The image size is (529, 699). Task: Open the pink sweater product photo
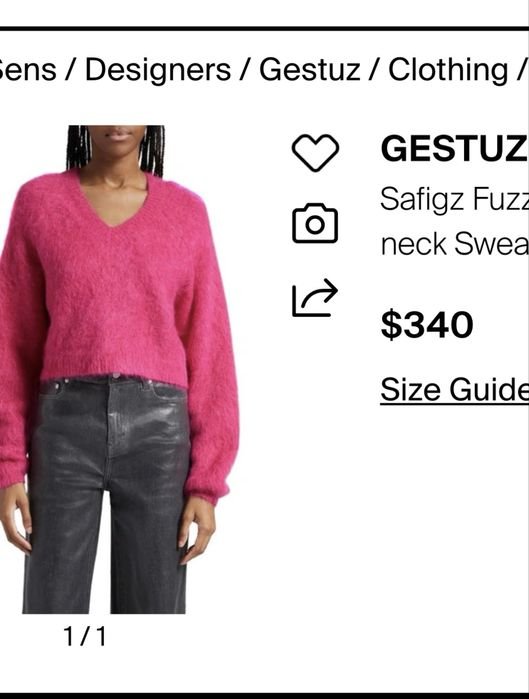tap(119, 369)
